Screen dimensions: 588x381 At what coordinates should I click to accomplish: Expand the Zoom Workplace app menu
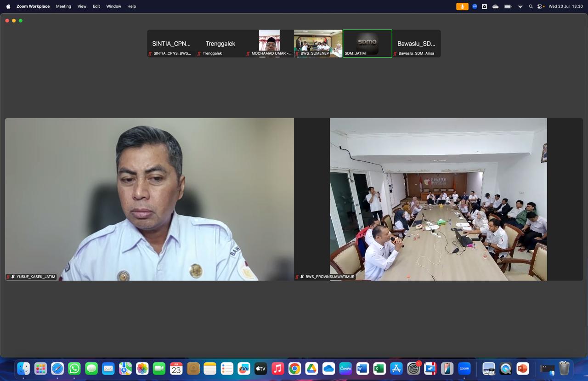pos(33,6)
